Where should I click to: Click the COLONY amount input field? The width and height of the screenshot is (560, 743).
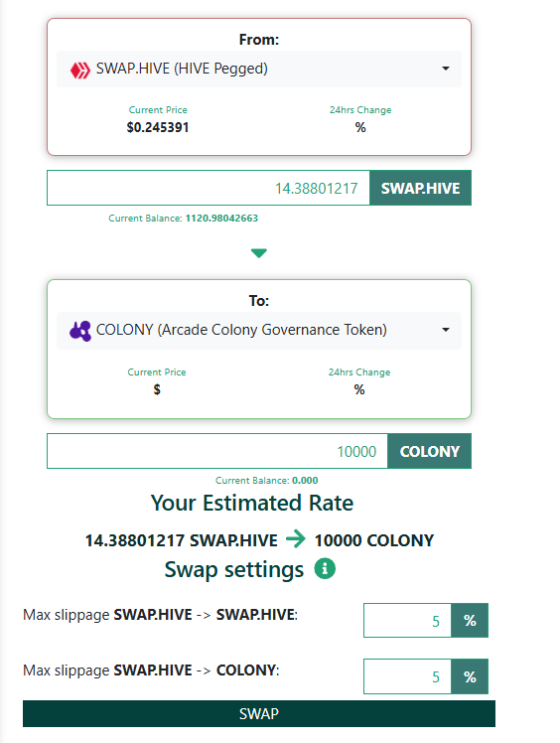[217, 451]
